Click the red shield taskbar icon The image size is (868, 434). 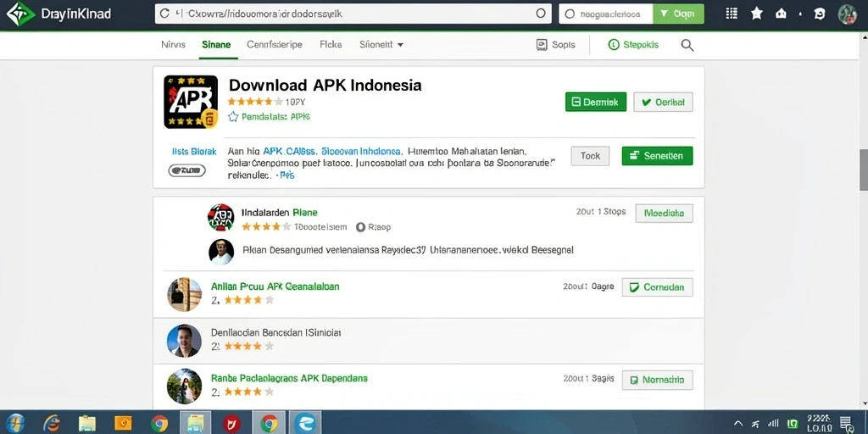click(x=231, y=424)
